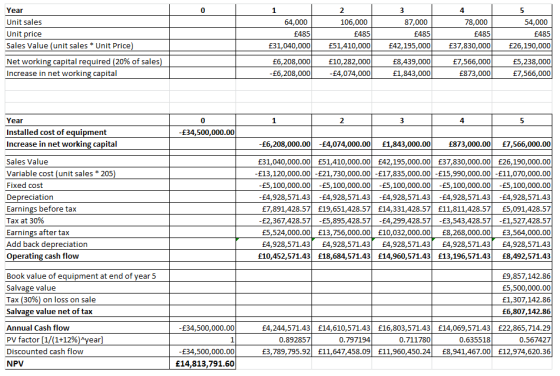Click the £10,282,000 net working capital cell

341,61
